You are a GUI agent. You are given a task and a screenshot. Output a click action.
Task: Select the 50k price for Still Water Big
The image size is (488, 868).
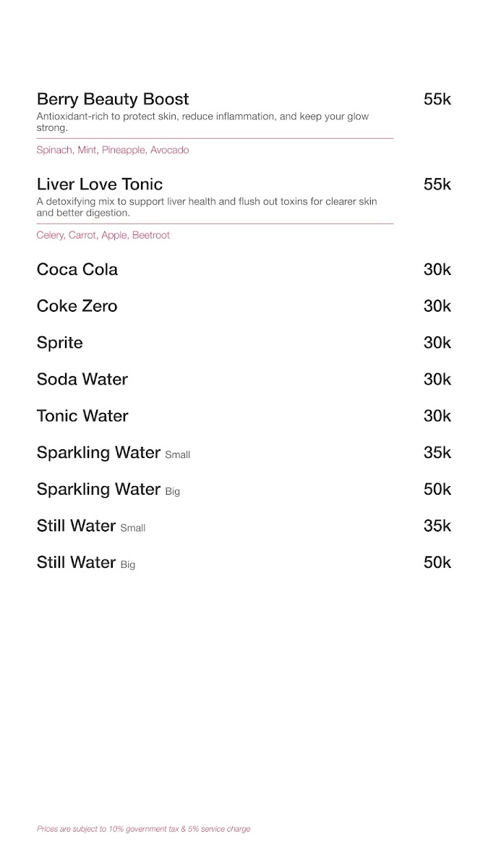tap(437, 563)
